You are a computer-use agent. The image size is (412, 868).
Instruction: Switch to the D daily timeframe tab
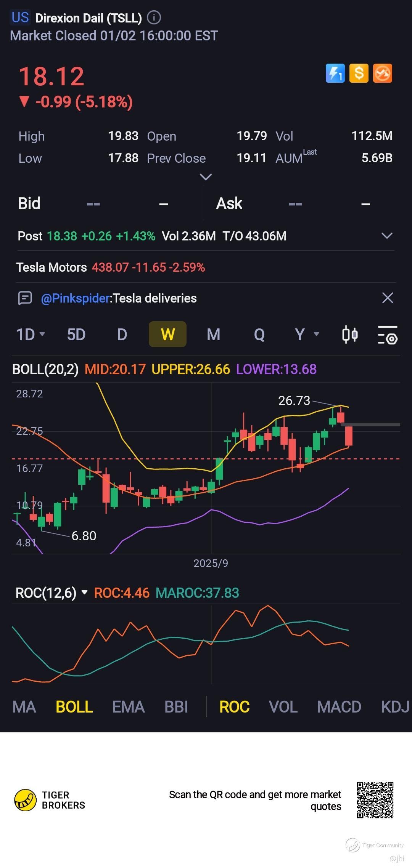click(122, 335)
